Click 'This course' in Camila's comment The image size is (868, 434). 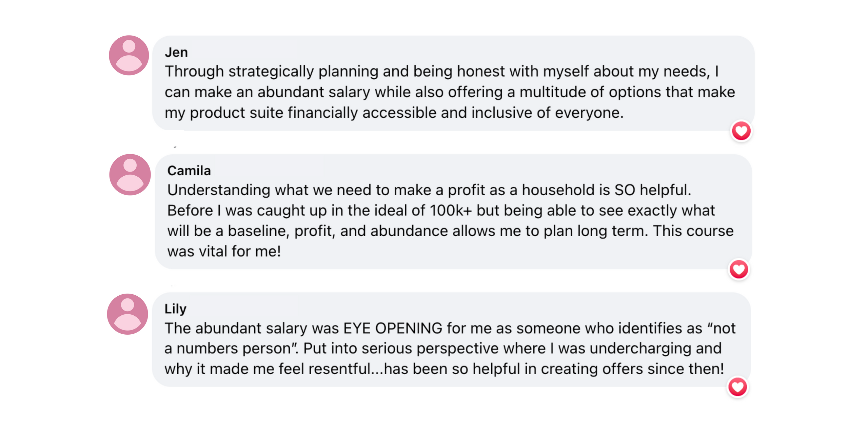pyautogui.click(x=693, y=231)
